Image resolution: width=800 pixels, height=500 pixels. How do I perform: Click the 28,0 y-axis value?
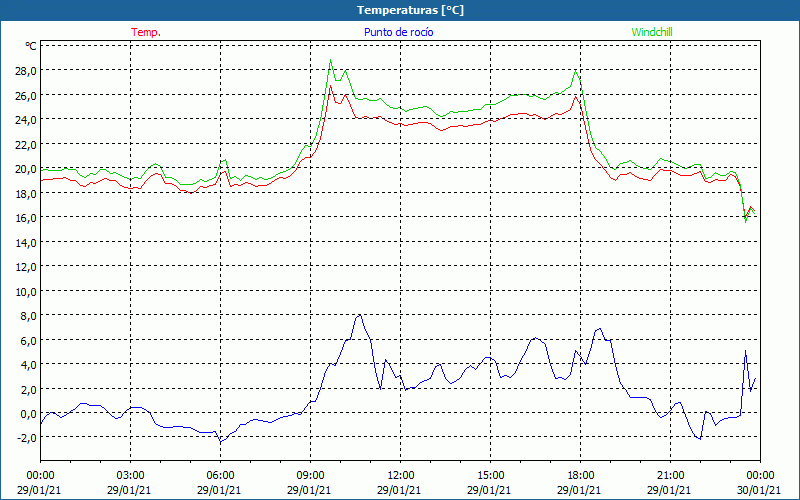[26, 71]
